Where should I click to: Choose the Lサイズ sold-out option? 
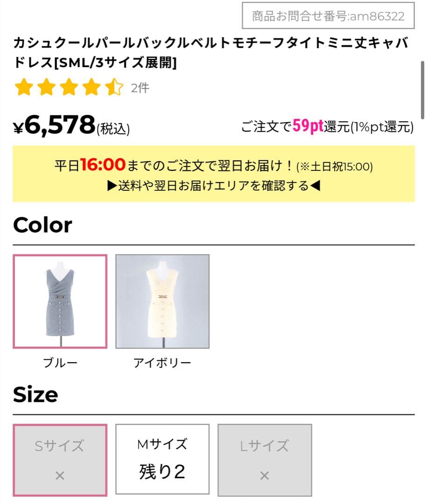pos(265,460)
